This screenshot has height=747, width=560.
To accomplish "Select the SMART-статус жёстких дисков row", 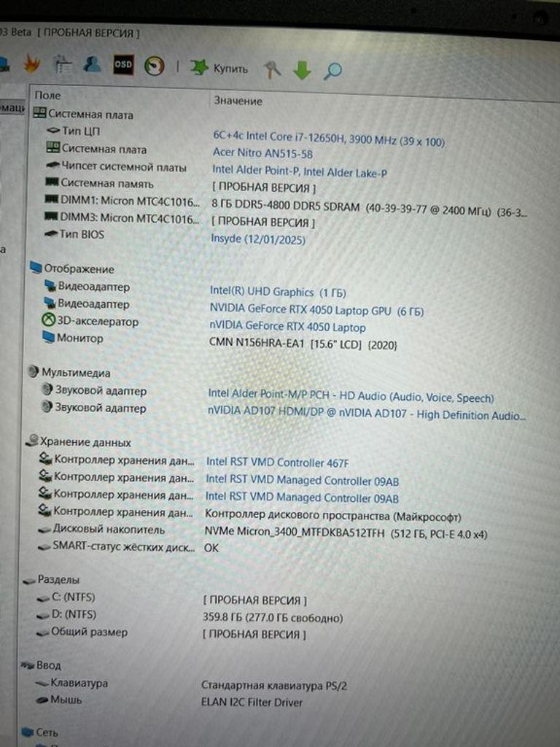I will [x=116, y=546].
